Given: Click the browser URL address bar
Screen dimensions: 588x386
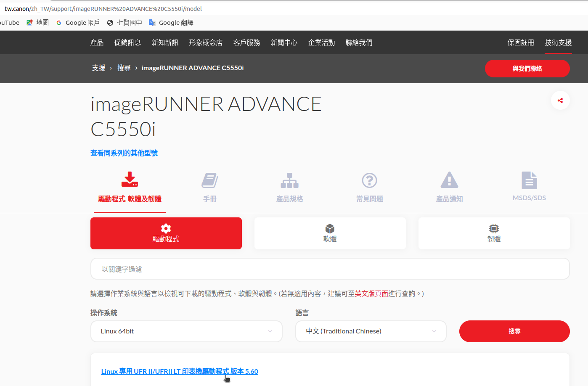Looking at the screenshot, I should [x=294, y=8].
